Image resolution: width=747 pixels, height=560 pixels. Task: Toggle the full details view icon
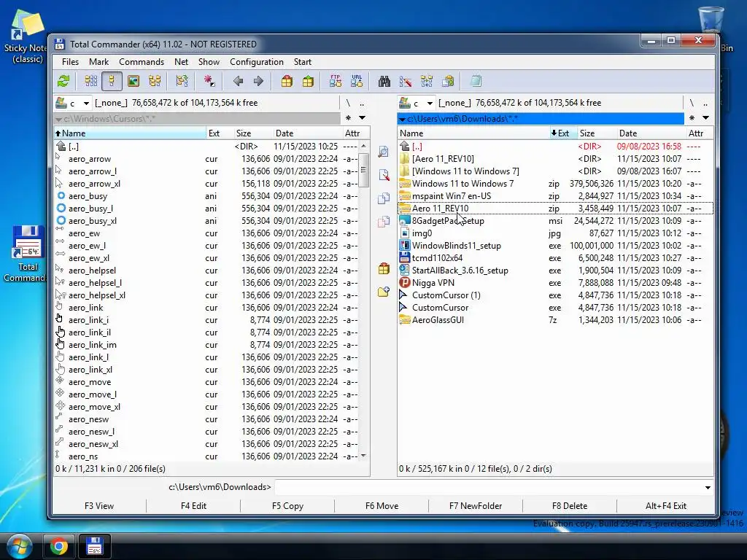(x=112, y=82)
